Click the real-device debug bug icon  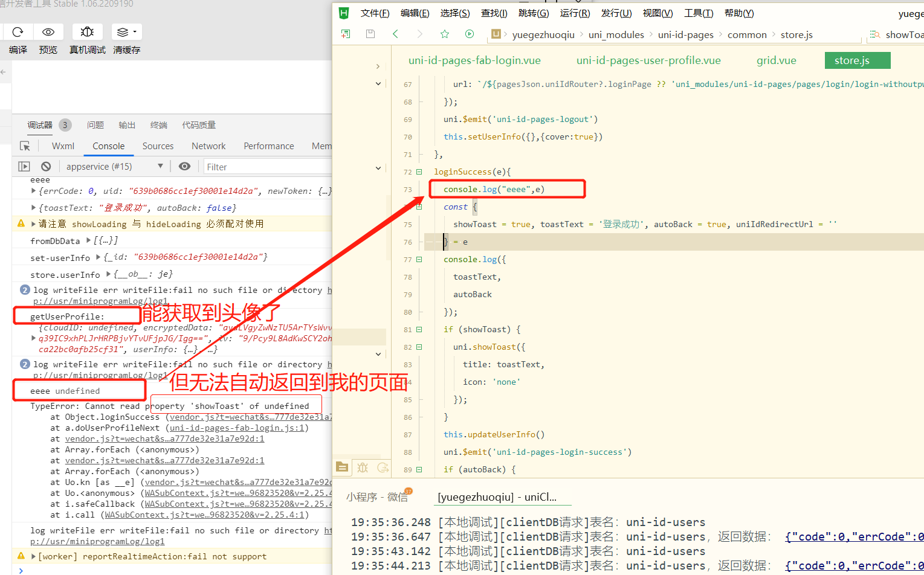pos(87,32)
